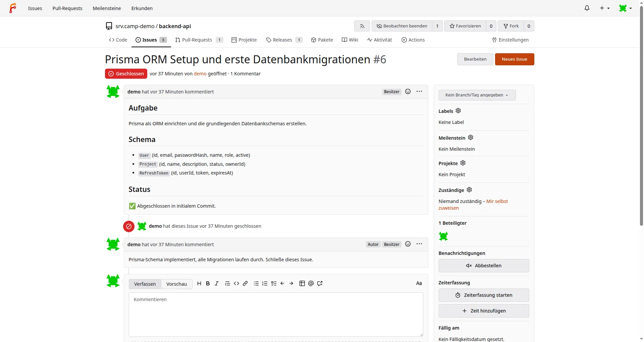Viewport: 644px width, 342px height.
Task: Switch to Releases tab
Action: coord(284,40)
